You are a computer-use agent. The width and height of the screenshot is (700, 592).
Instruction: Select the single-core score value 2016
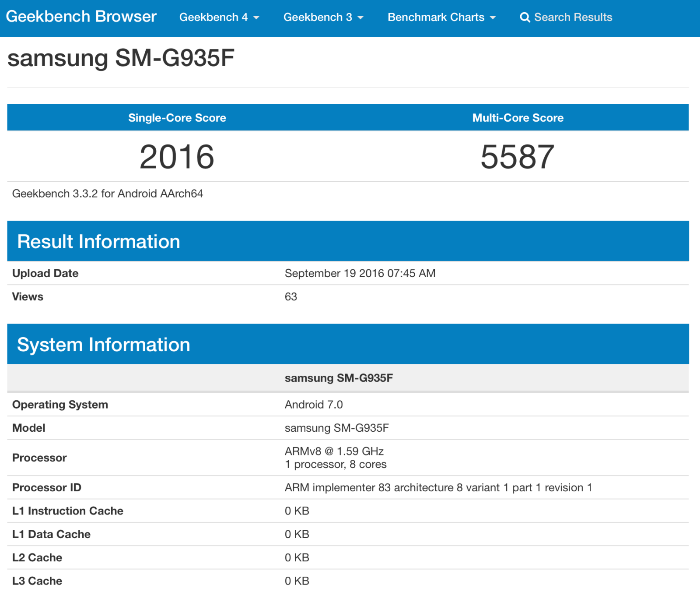[177, 157]
